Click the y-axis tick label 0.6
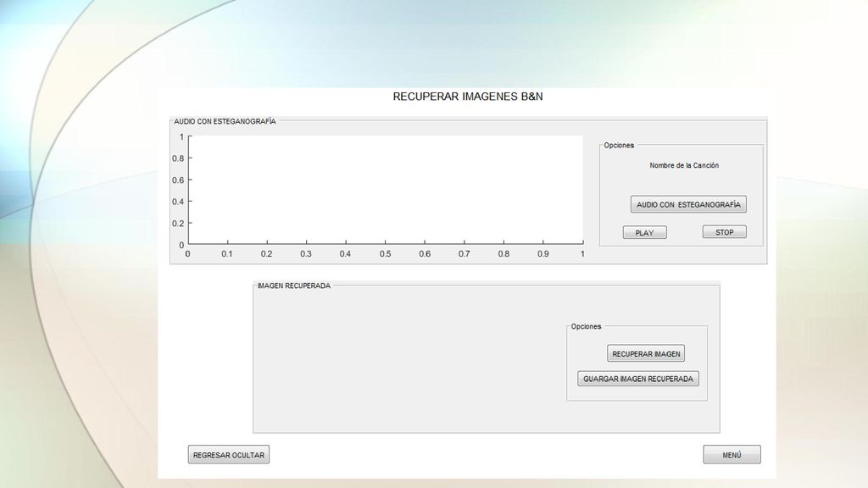868x488 pixels. coord(178,180)
